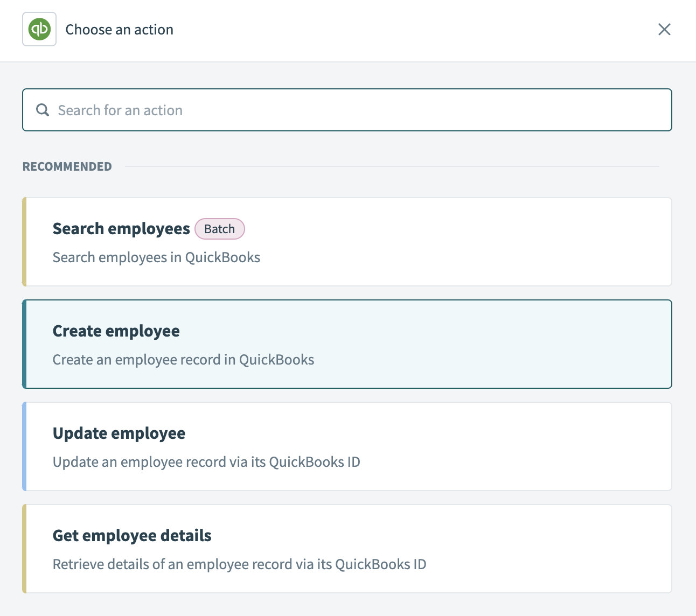Image resolution: width=696 pixels, height=616 pixels.
Task: Click the 'Create employee' bold heading
Action: tap(116, 331)
